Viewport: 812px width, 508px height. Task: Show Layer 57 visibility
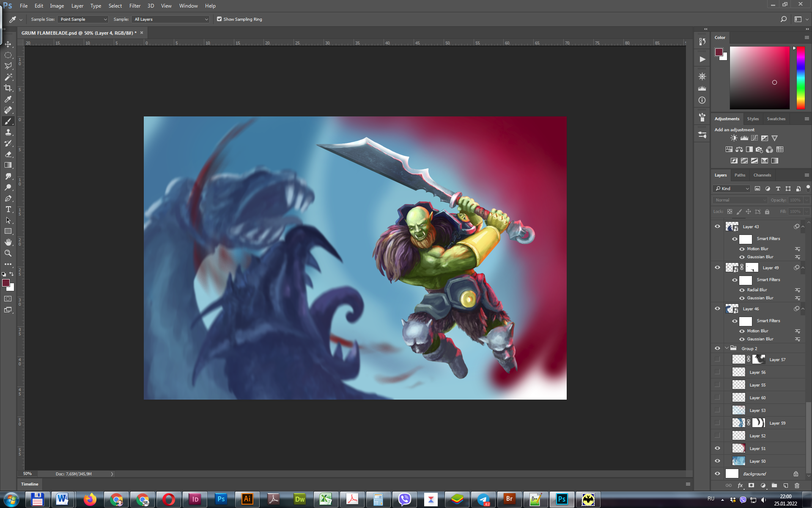717,359
